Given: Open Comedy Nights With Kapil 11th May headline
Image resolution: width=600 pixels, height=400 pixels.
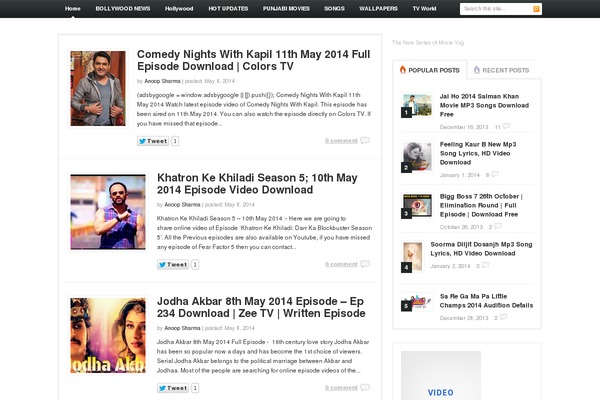Looking at the screenshot, I should [253, 60].
